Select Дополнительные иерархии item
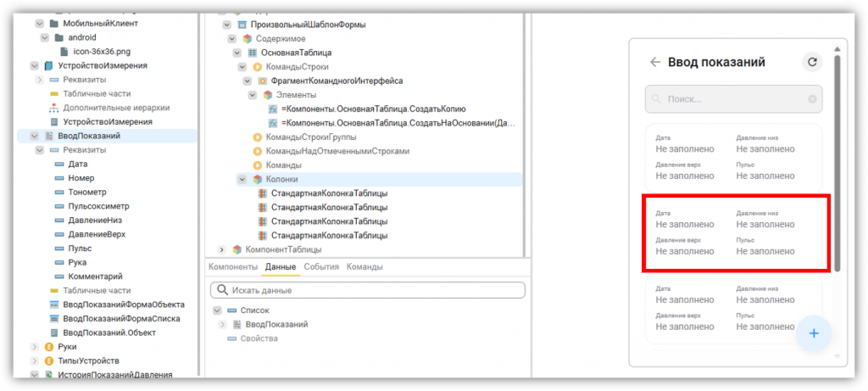 pos(116,108)
